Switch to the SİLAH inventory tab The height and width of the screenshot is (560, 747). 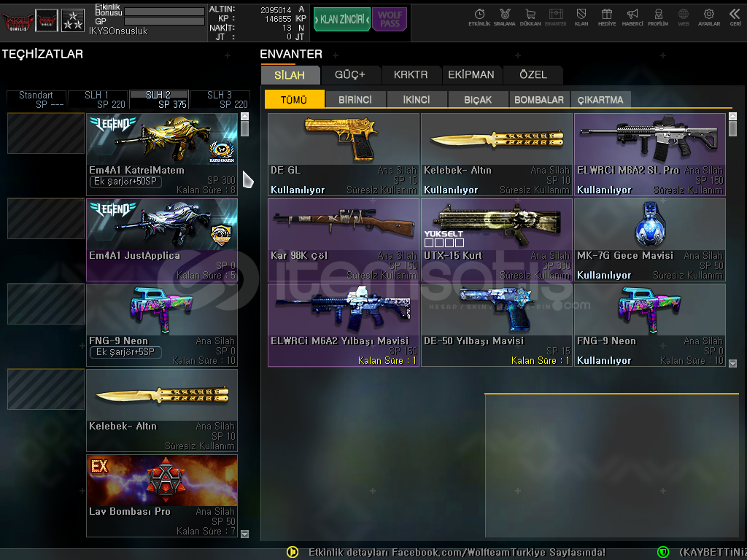coord(290,75)
